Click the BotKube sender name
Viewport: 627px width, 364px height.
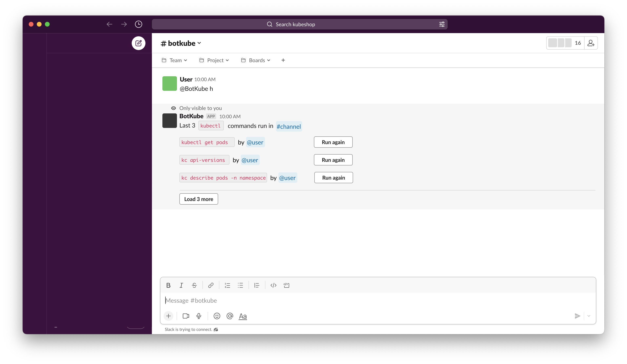point(191,116)
